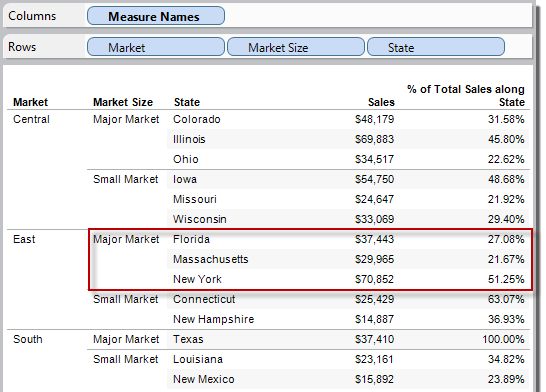Select the Massachusetts state cell
The image size is (546, 392).
pyautogui.click(x=211, y=259)
